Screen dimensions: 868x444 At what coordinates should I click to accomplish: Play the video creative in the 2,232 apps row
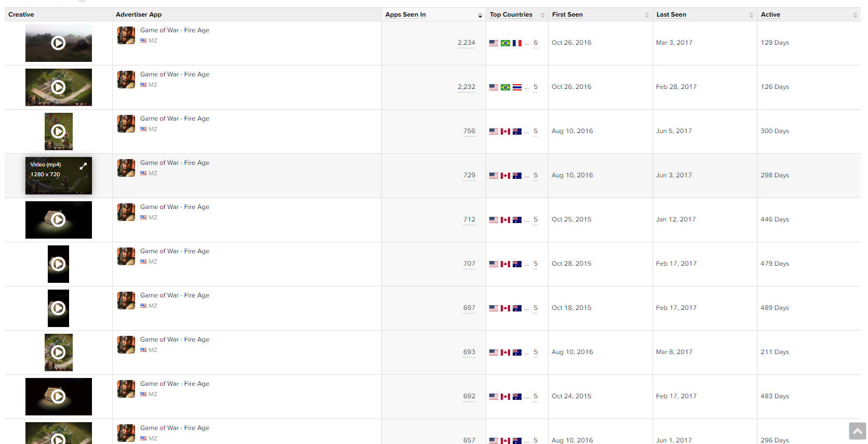tap(58, 87)
